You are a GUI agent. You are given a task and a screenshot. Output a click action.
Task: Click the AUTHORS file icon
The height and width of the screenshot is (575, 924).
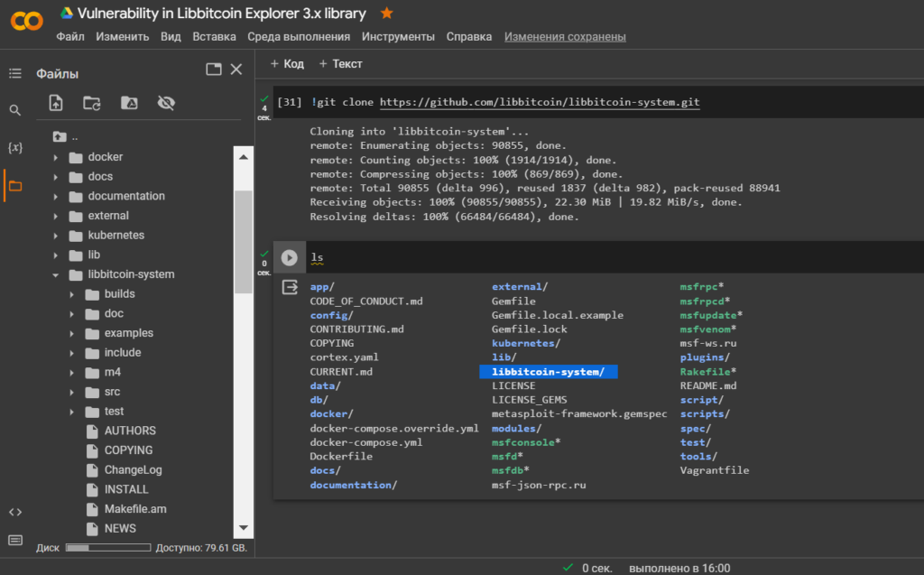(x=92, y=431)
